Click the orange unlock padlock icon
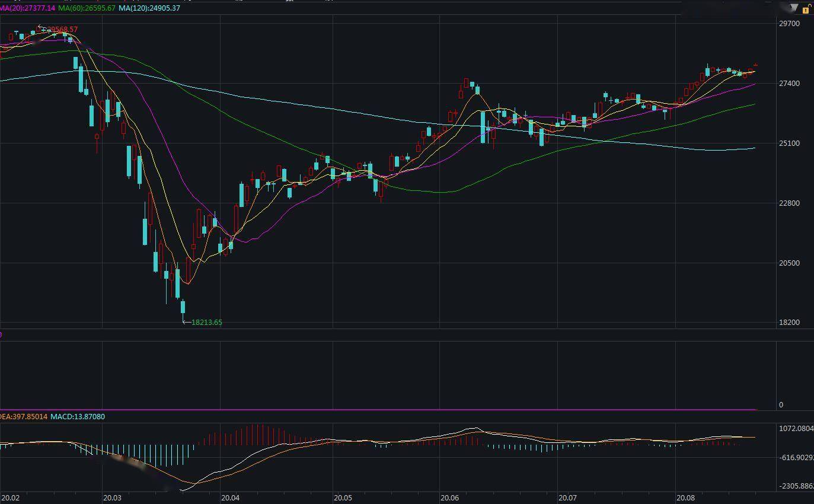Screen dimensions: 814x504 click(x=807, y=9)
